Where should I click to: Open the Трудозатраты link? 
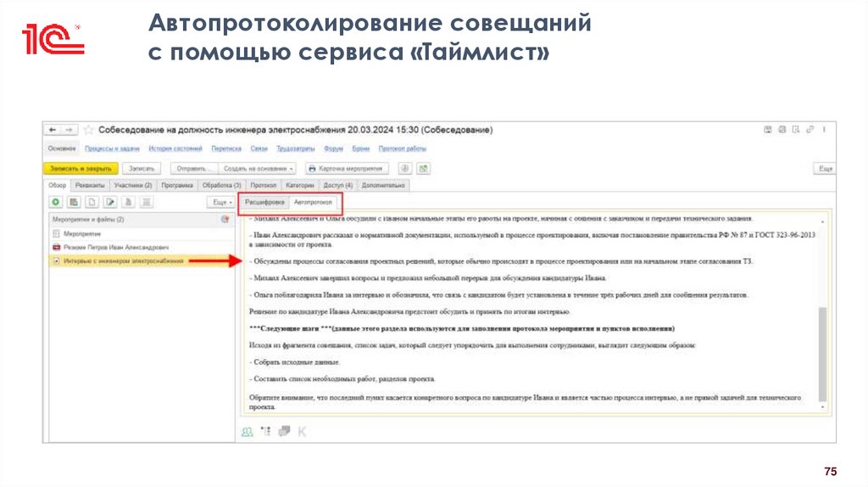(x=296, y=148)
